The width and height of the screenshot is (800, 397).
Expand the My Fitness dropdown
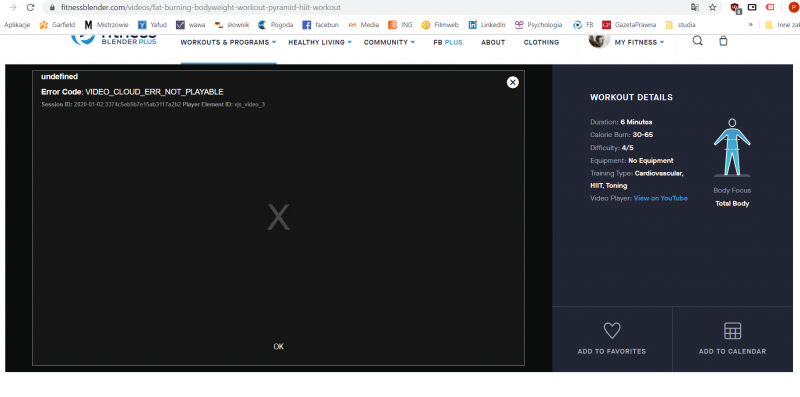click(x=639, y=42)
